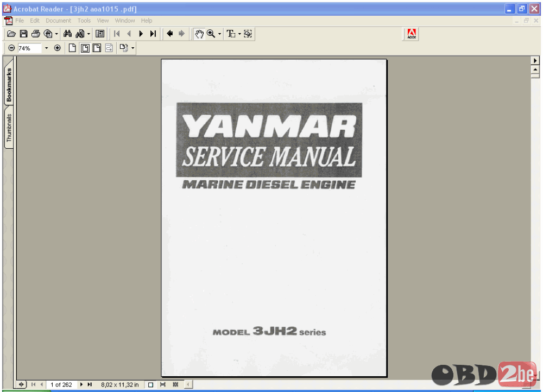The height and width of the screenshot is (392, 543).
Task: Click the Search binoculars with document icon
Action: (80, 34)
